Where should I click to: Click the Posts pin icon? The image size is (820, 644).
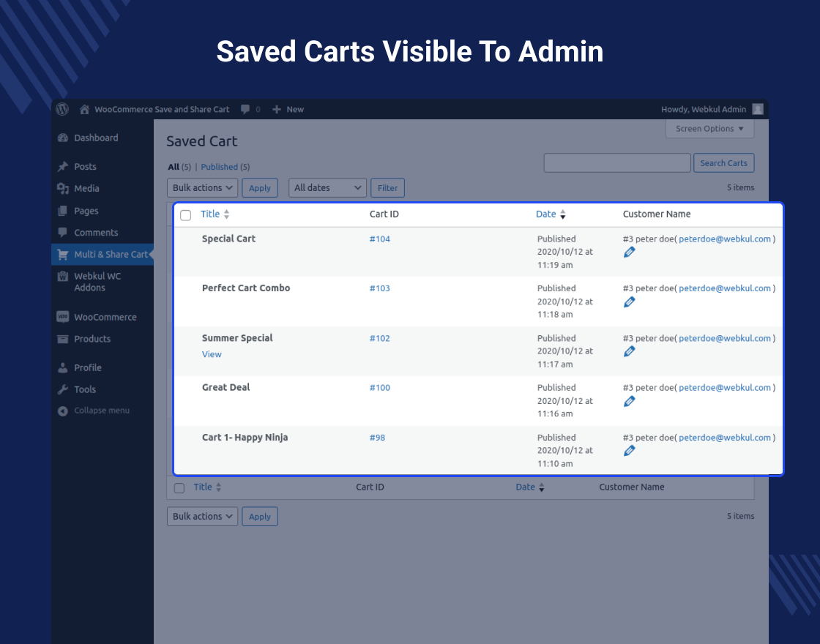coord(63,167)
